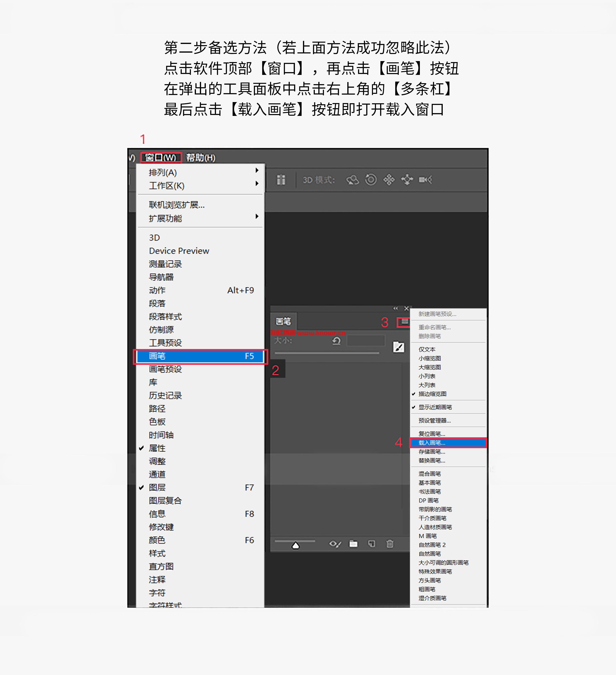Toggle the brush panel icon beside size field
The height and width of the screenshot is (675, 616).
[398, 347]
